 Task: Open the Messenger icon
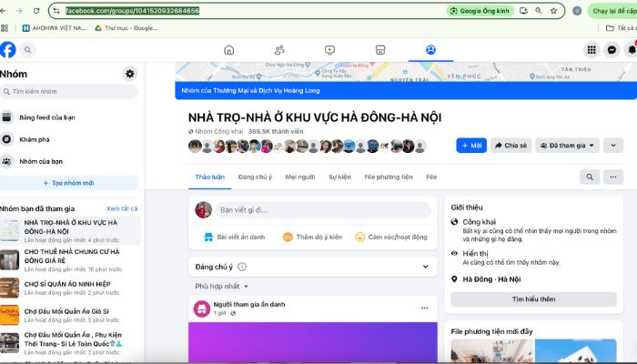612,50
